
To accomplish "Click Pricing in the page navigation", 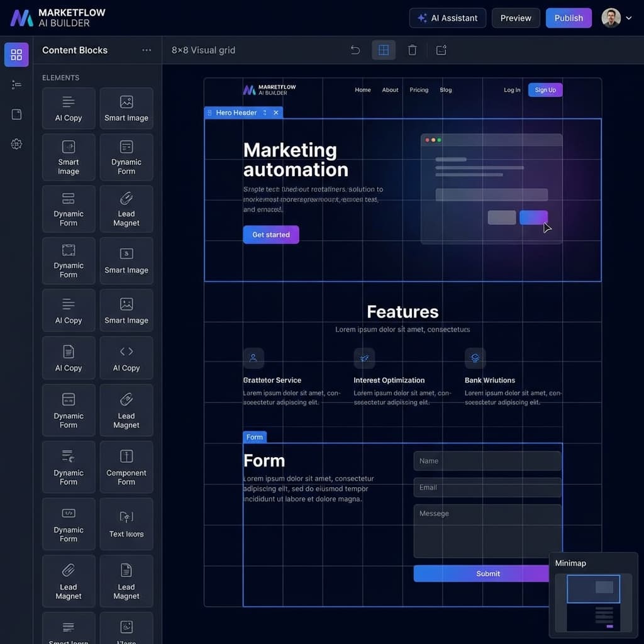I will click(x=419, y=90).
